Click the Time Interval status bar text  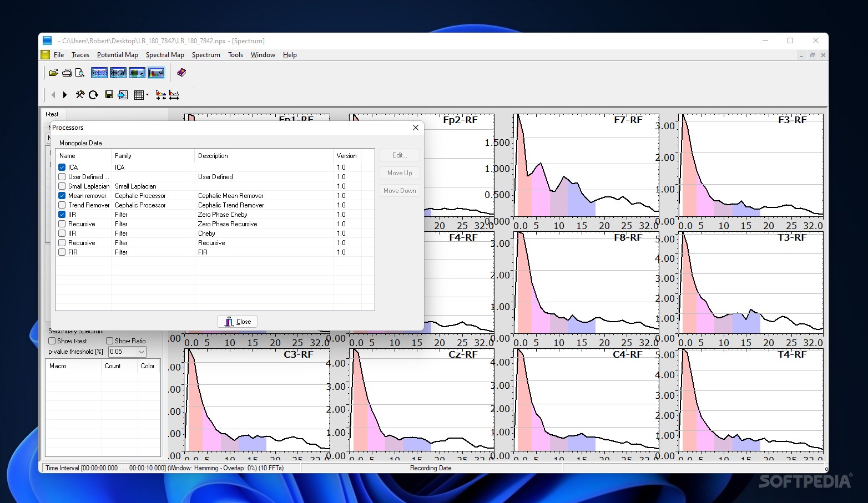tap(165, 468)
